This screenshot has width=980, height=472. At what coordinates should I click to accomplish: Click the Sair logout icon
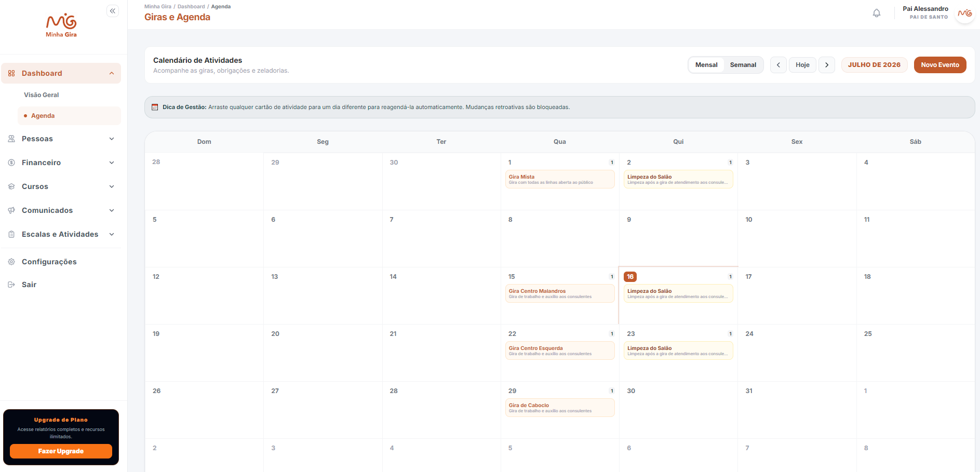(11, 285)
